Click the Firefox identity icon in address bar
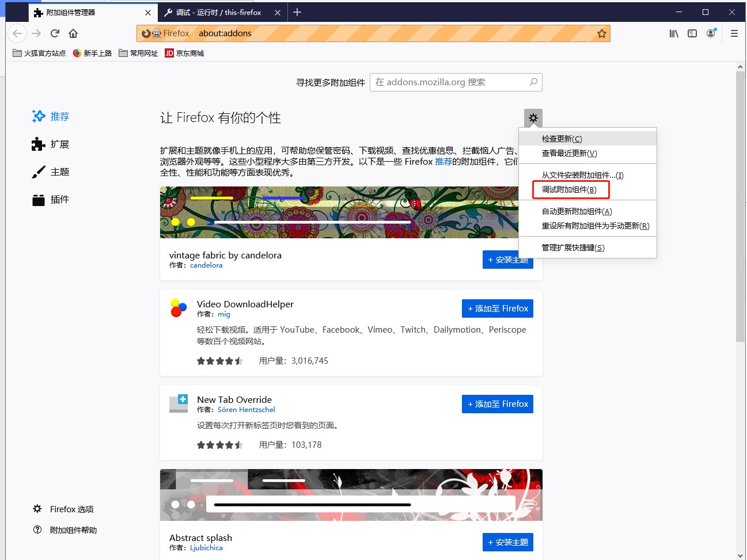The image size is (747, 560). [x=165, y=33]
